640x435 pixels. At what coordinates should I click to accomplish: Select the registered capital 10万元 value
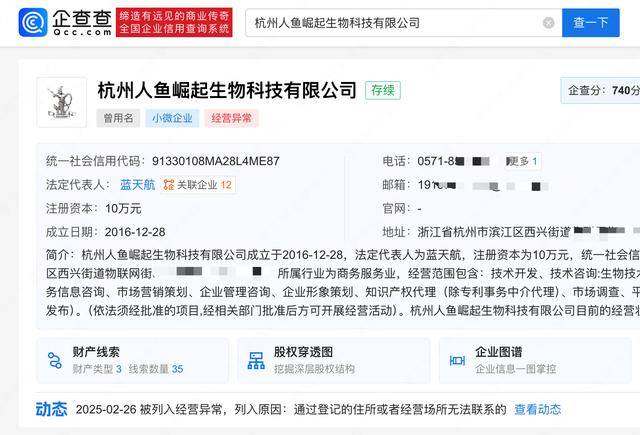pos(123,209)
